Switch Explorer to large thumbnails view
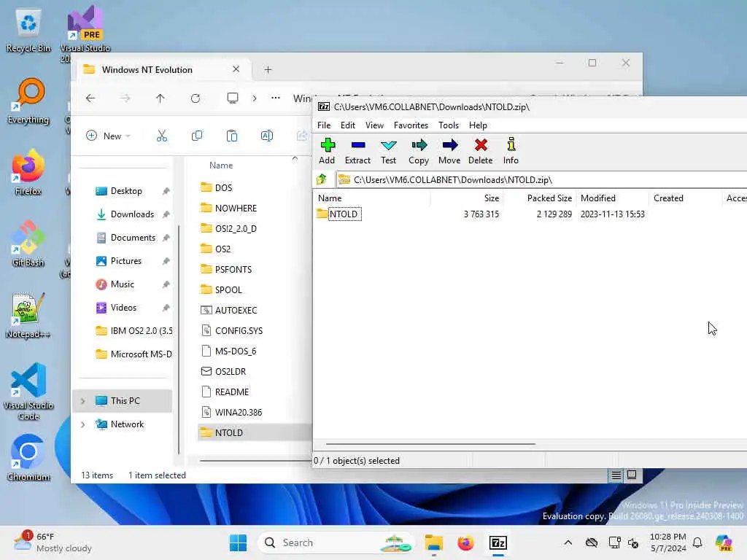747x560 pixels. point(632,475)
